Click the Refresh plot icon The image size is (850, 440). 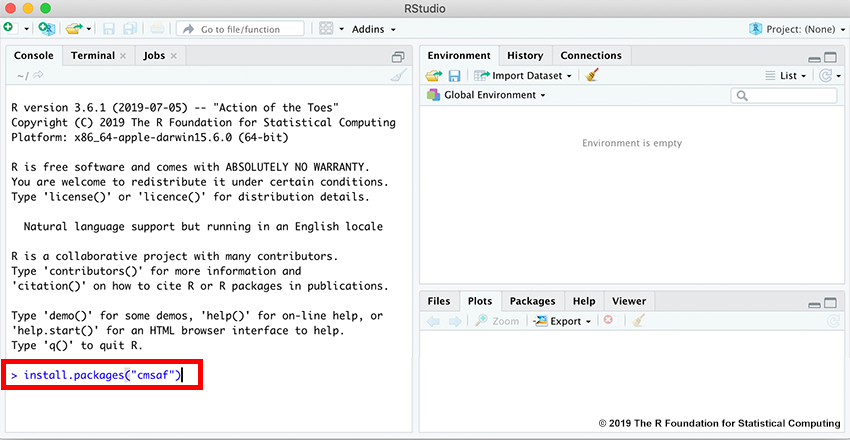coord(833,321)
